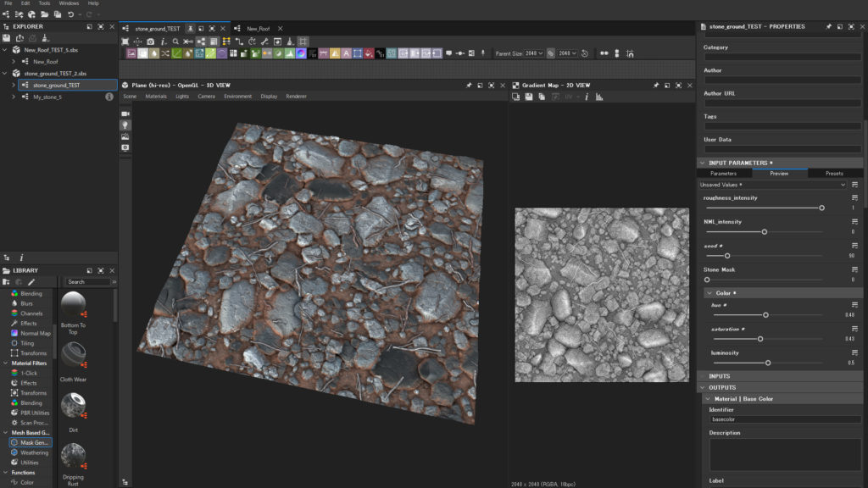Viewport: 868px width, 488px height.
Task: Click the zoom magnifier icon in graph toolbar
Action: (x=175, y=42)
